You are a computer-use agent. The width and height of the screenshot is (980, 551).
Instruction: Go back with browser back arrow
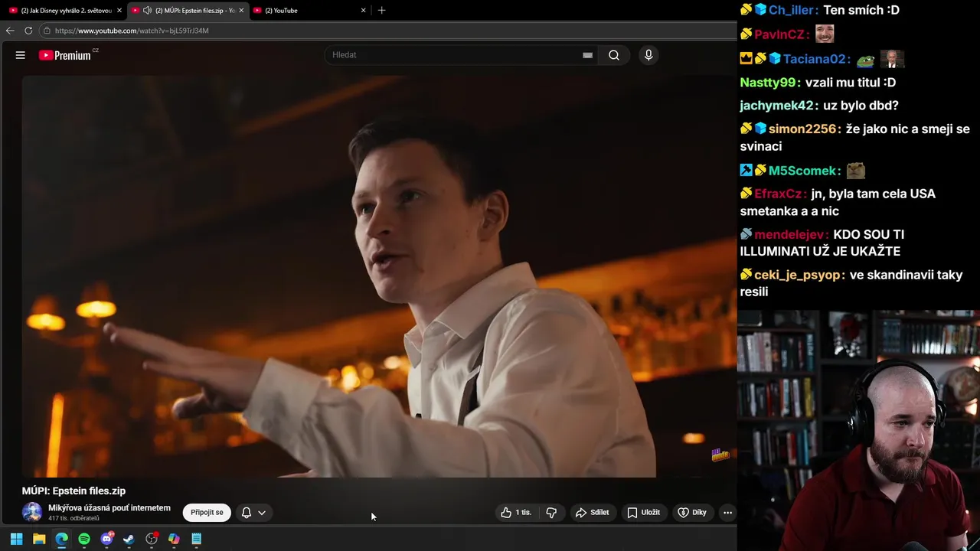pos(10,31)
